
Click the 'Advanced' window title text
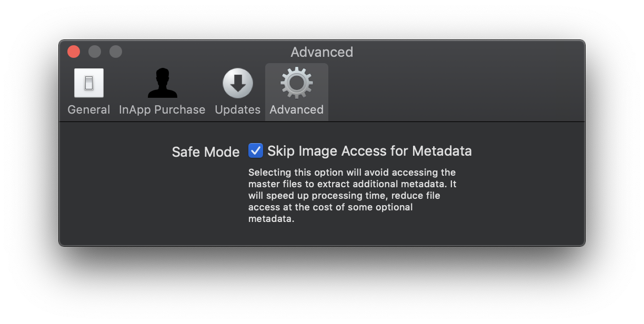[322, 52]
